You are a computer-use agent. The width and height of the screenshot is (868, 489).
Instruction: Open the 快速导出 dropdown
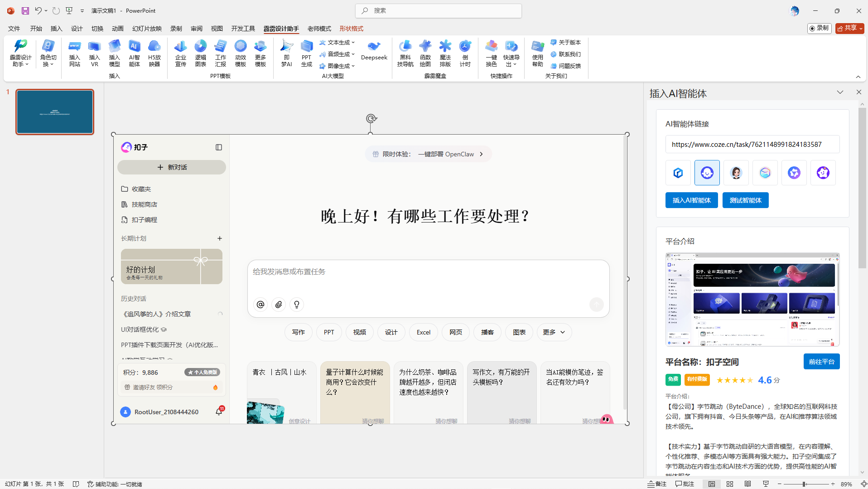[x=511, y=53]
